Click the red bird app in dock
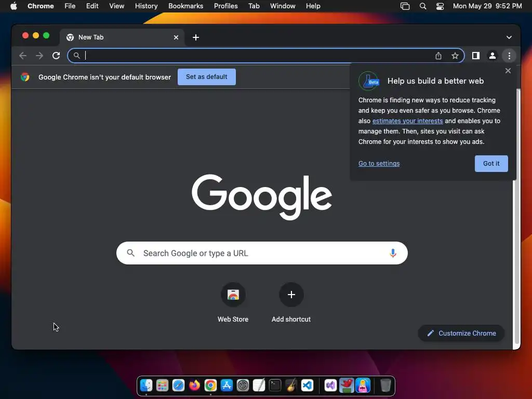This screenshot has width=532, height=399. coord(347,385)
